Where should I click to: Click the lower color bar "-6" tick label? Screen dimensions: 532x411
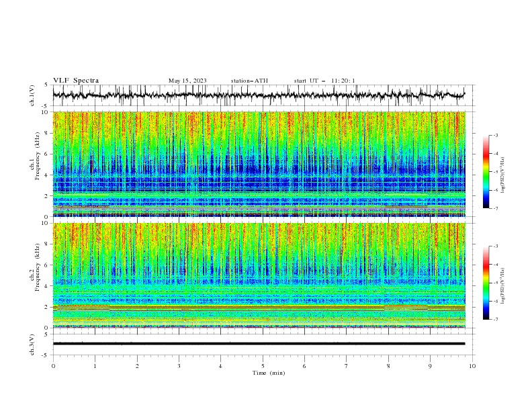coord(495,301)
